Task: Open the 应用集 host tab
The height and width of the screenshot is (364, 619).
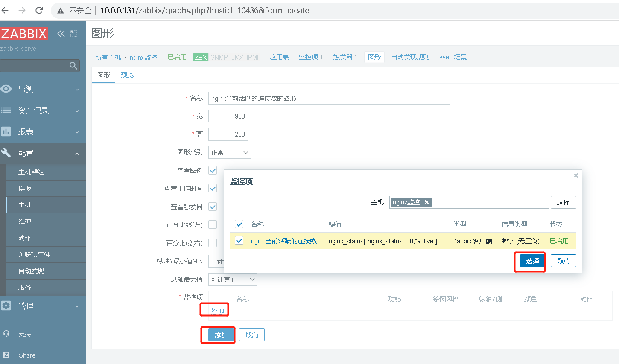Action: click(279, 57)
